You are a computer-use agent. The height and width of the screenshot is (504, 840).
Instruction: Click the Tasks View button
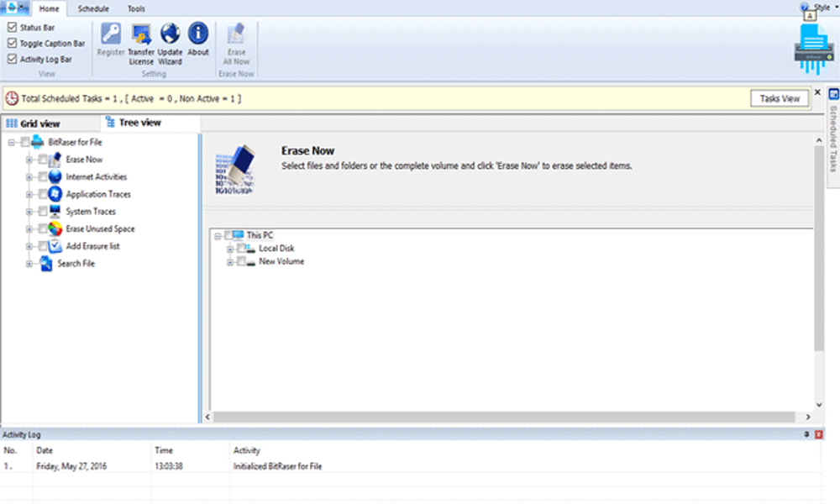pyautogui.click(x=780, y=98)
